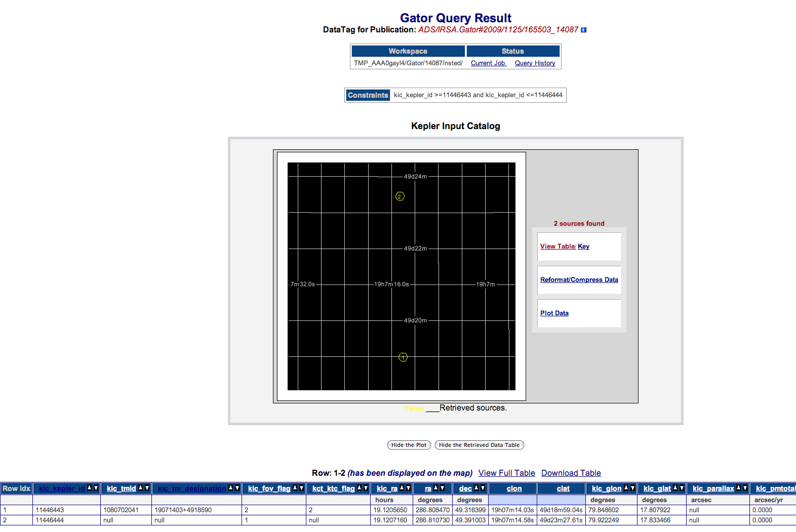Sort kic_kepler_id descending arrow icon
The width and height of the screenshot is (796, 532).
pyautogui.click(x=96, y=488)
